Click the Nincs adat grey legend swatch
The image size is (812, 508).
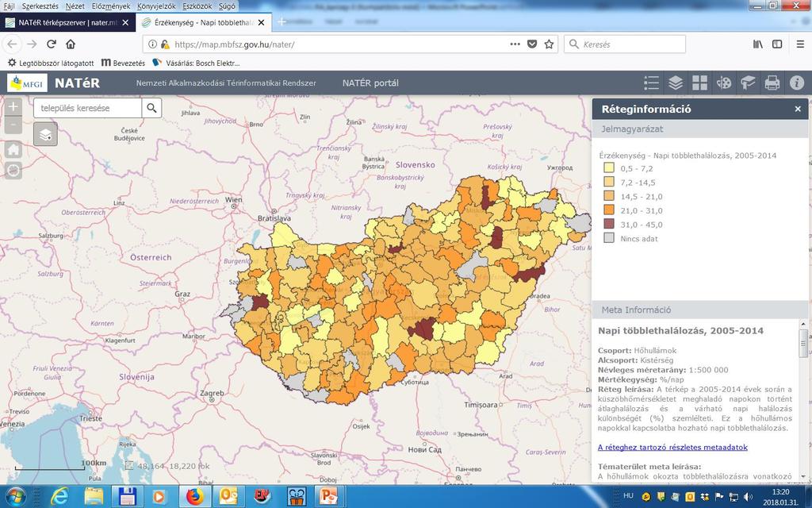tap(609, 238)
